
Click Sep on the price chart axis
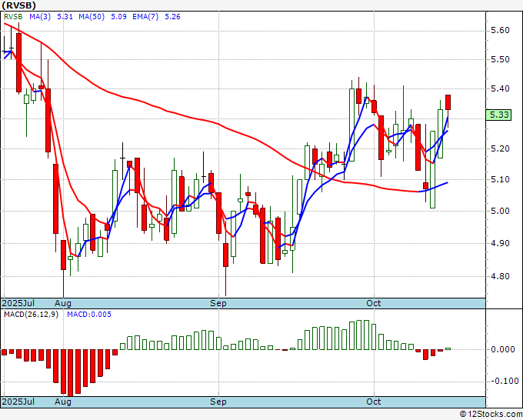pos(218,303)
